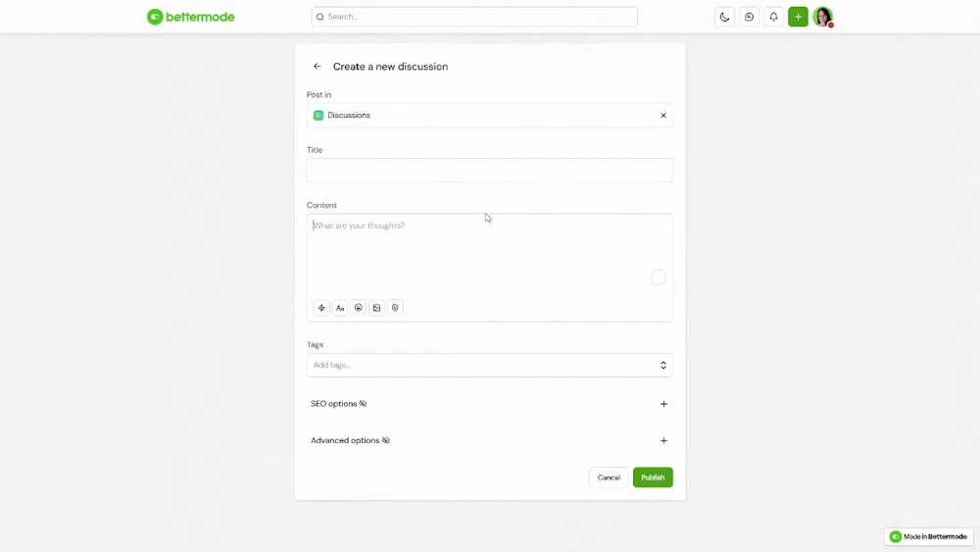Attach a file with the paperclip icon

(x=395, y=308)
